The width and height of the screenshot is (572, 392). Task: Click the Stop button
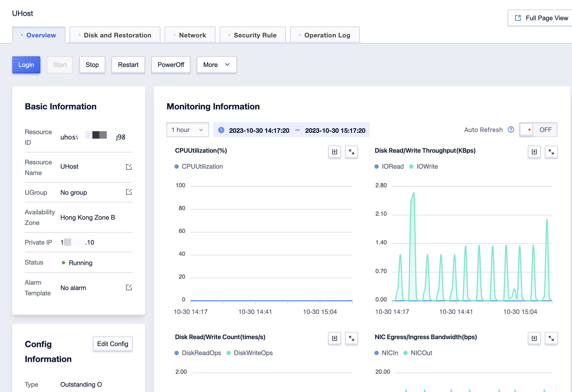[x=92, y=65]
